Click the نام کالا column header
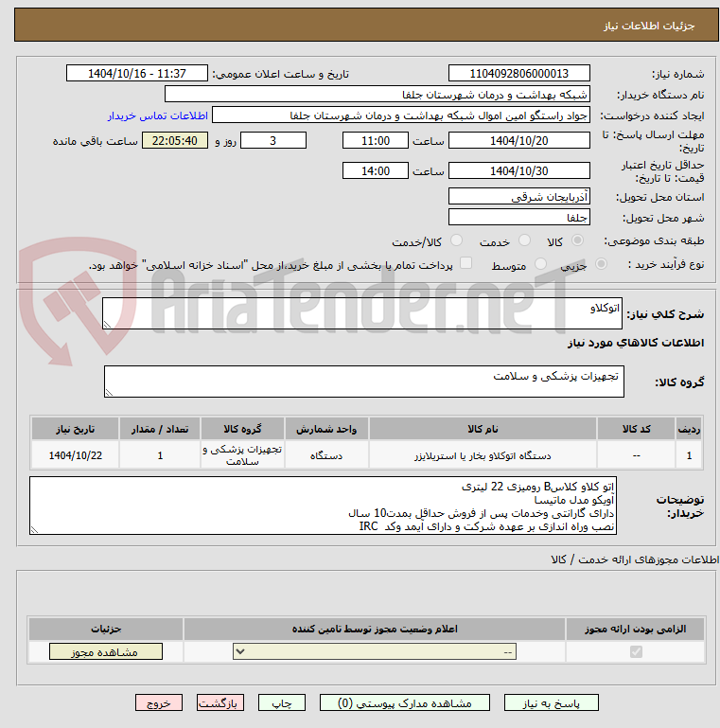The height and width of the screenshot is (728, 720). pos(483,429)
